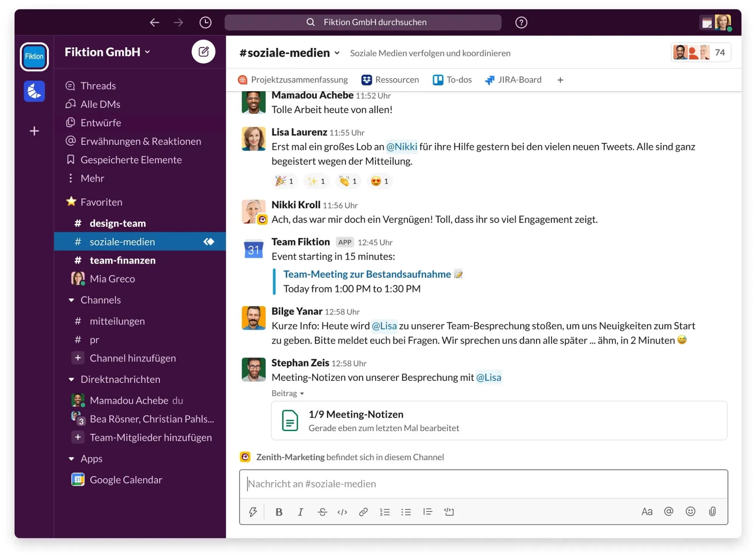Switch to the JIRA-Board tab
Viewport: 756px width, 558px height.
tap(513, 80)
